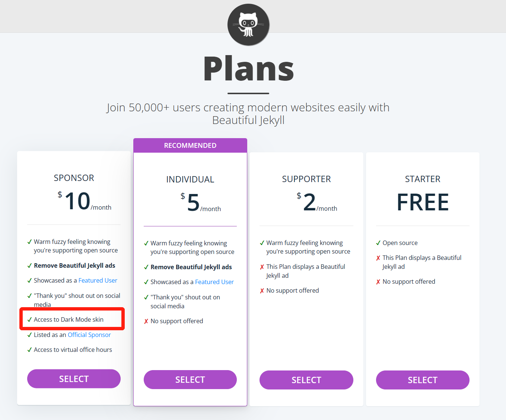Choose the free Starter plan Select button
Image resolution: width=506 pixels, height=420 pixels.
pos(423,380)
